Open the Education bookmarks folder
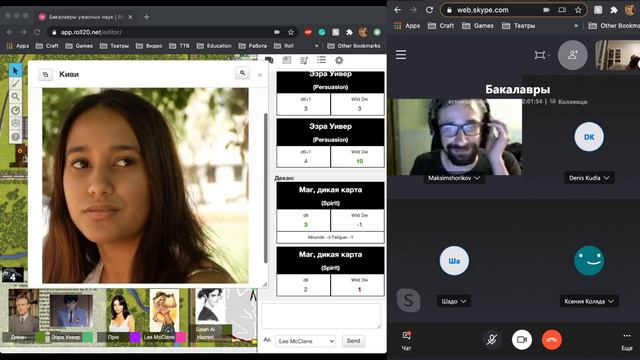Viewport: 640px width, 360px height. coord(214,46)
